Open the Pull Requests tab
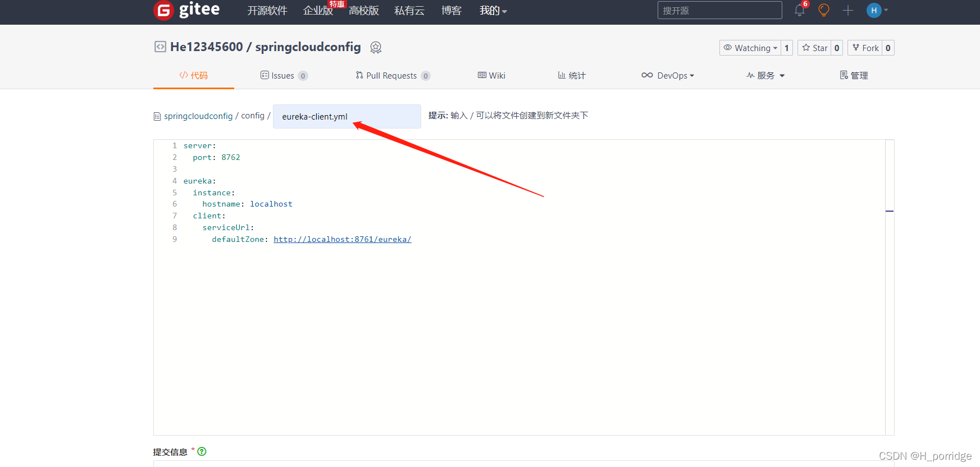The height and width of the screenshot is (467, 980). 393,75
